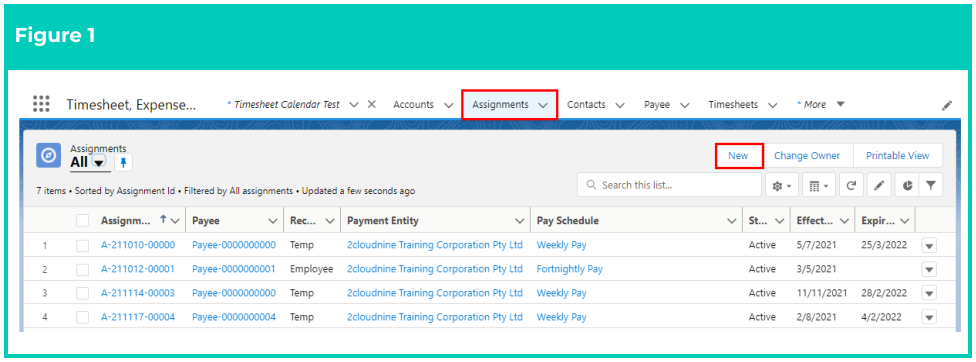Open row actions for A-211117-00004
Image resolution: width=976 pixels, height=362 pixels.
929,317
